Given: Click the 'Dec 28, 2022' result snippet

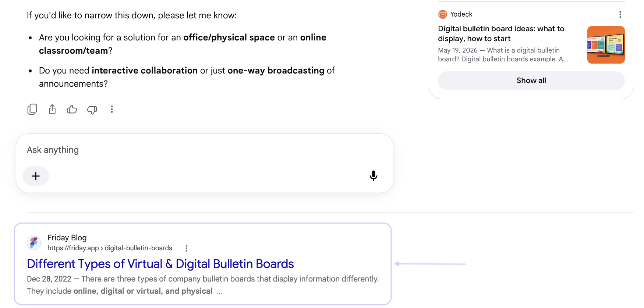Looking at the screenshot, I should click(x=203, y=285).
